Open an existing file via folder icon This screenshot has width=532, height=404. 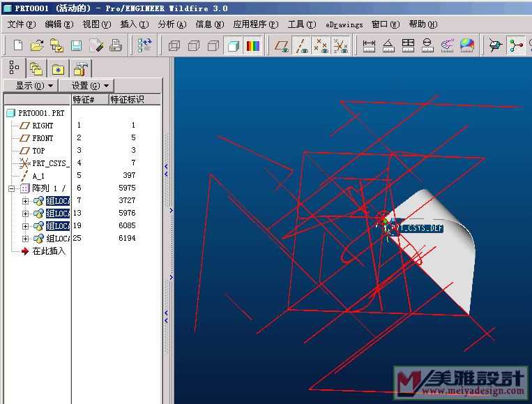pyautogui.click(x=37, y=45)
